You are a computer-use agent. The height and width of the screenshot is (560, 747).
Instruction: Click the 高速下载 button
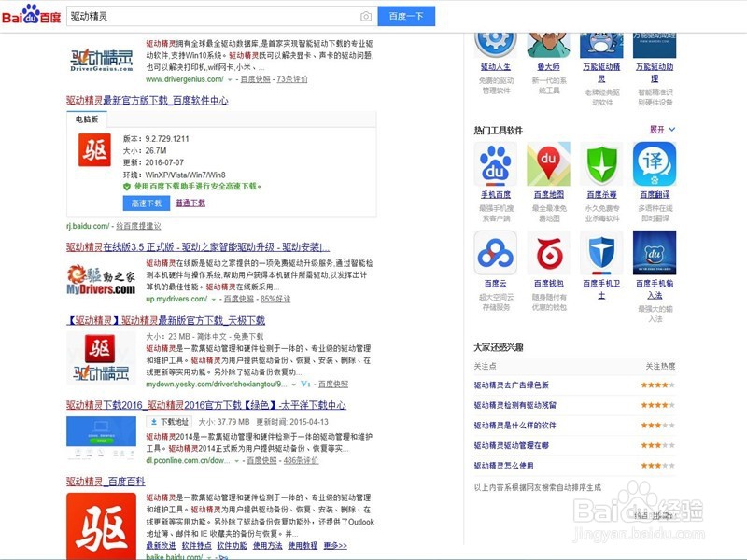147,203
